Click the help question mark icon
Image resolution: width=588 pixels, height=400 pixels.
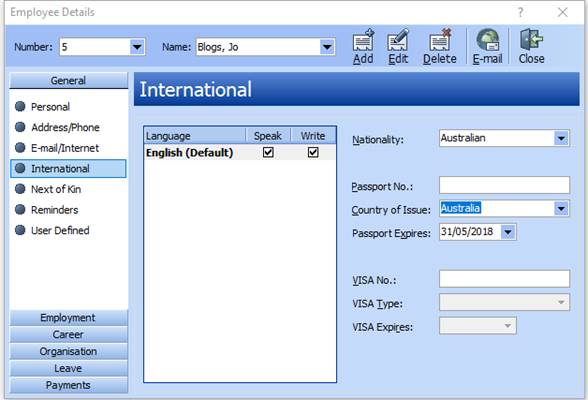(x=520, y=12)
